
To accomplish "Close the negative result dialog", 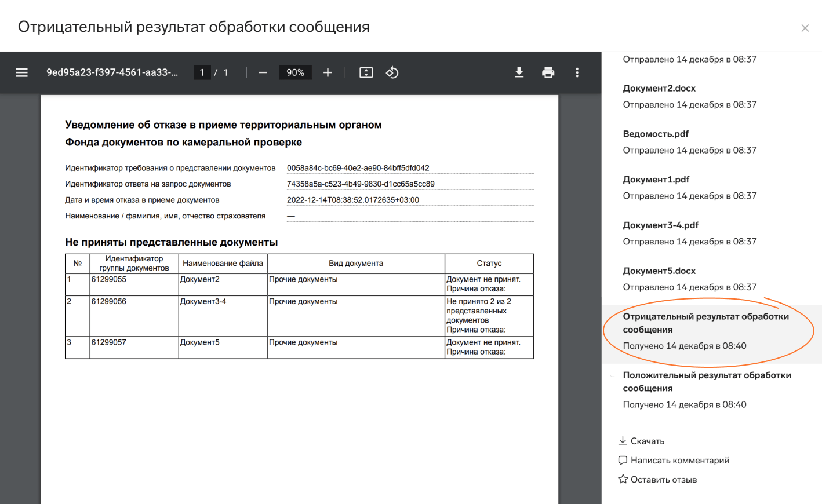I will click(805, 28).
